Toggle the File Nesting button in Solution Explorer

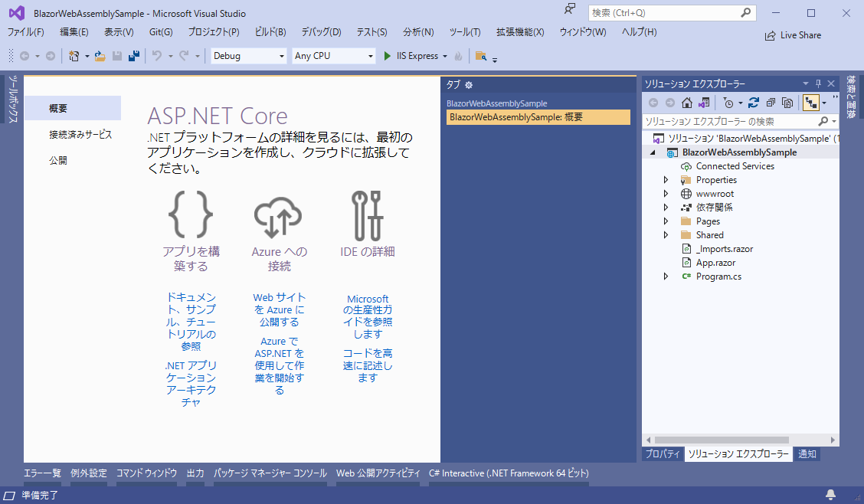[x=810, y=103]
